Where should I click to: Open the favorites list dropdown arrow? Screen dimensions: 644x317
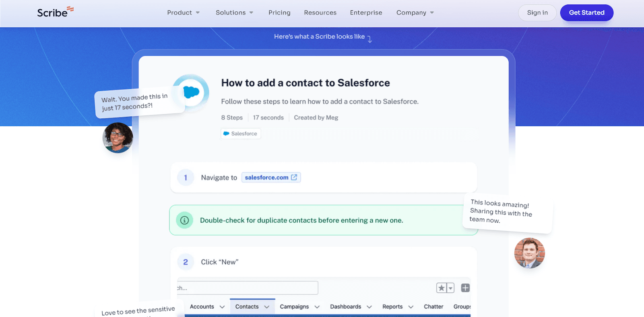pos(451,288)
